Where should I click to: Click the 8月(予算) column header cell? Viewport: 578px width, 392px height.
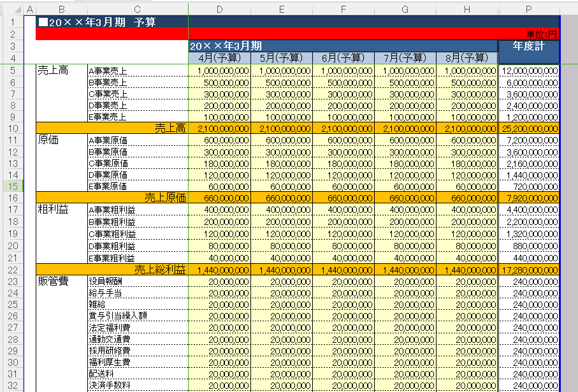pos(466,57)
